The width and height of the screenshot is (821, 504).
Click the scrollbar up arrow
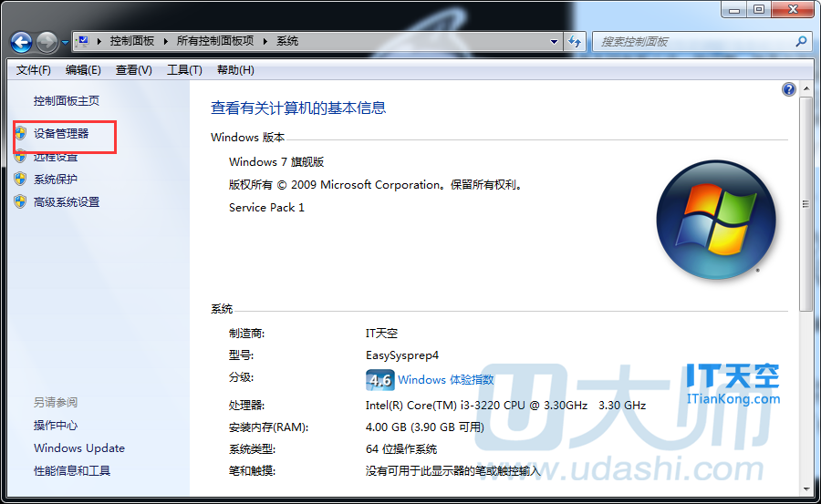tap(805, 88)
